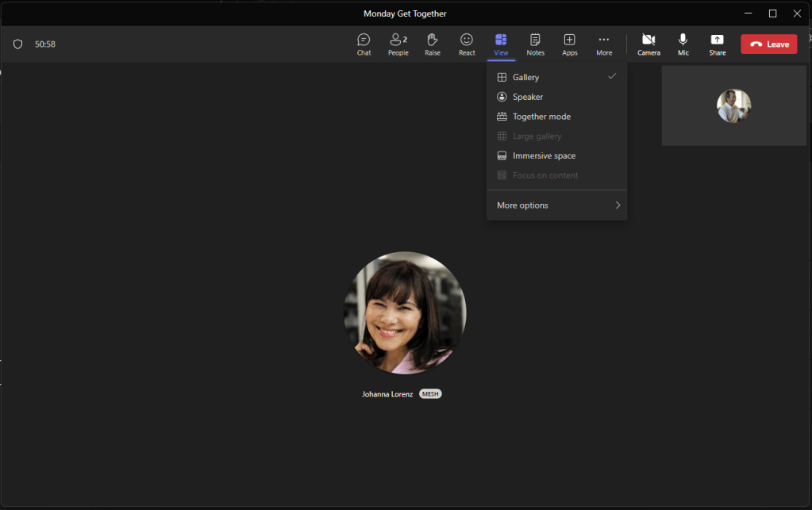Open the More actions menu
Screen dimensions: 812x510
coord(604,44)
